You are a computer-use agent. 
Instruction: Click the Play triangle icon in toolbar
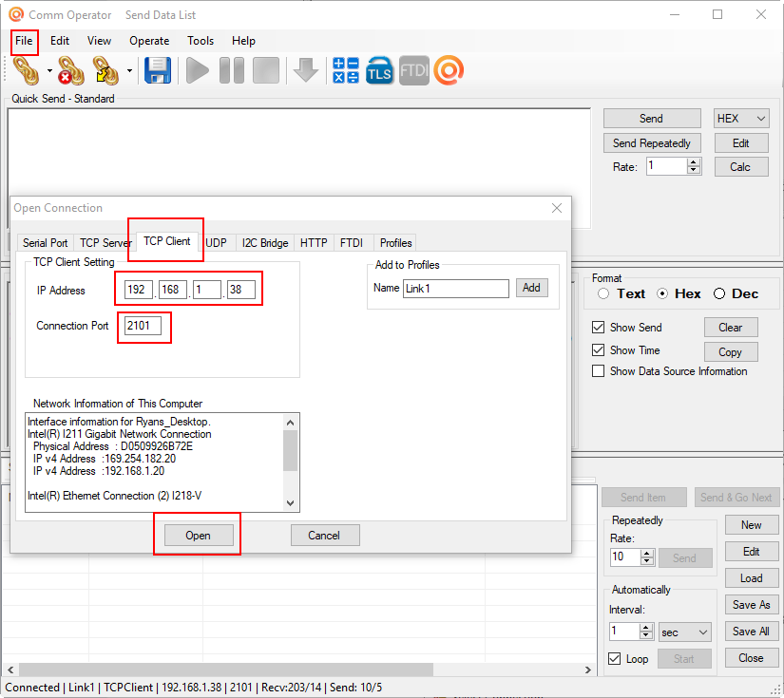click(x=198, y=70)
